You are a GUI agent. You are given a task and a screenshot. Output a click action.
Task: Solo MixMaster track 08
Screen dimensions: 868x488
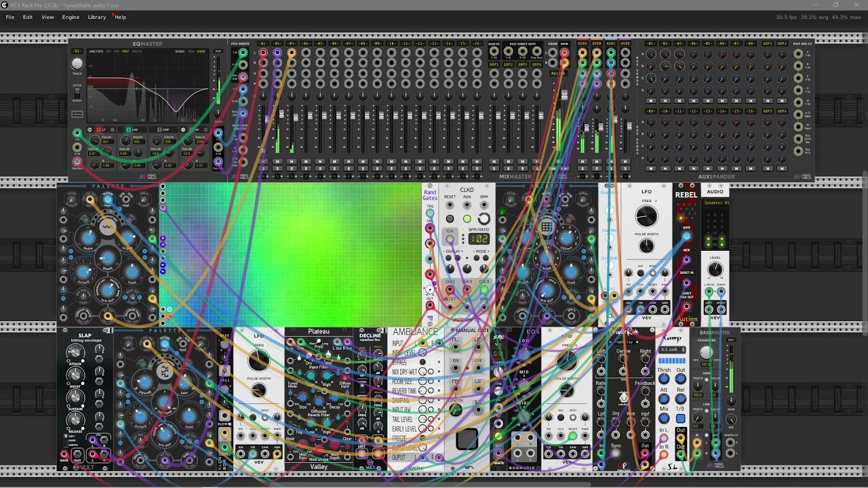pos(363,169)
